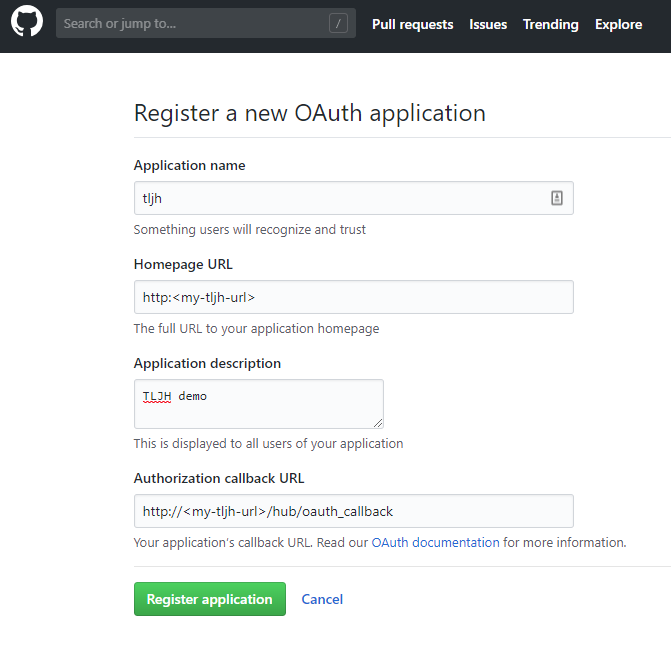Screen dimensions: 671x645
Task: Focus the Search or jump to box
Action: pyautogui.click(x=190, y=24)
